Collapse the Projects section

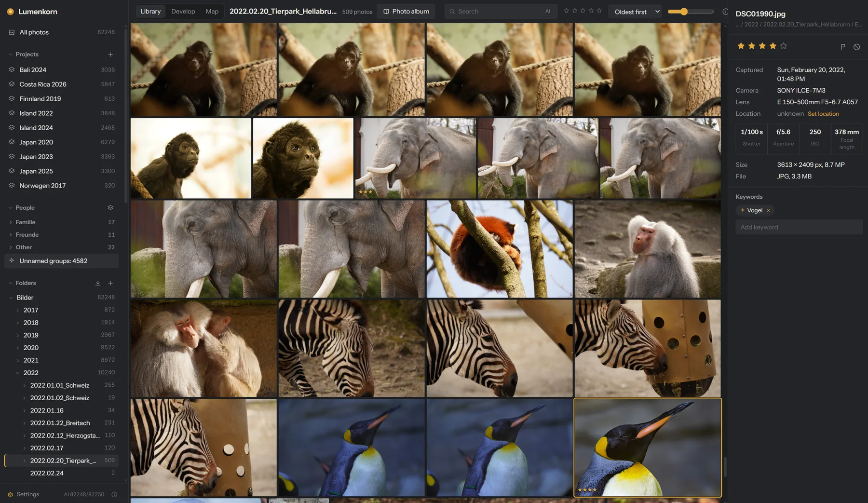(x=11, y=54)
